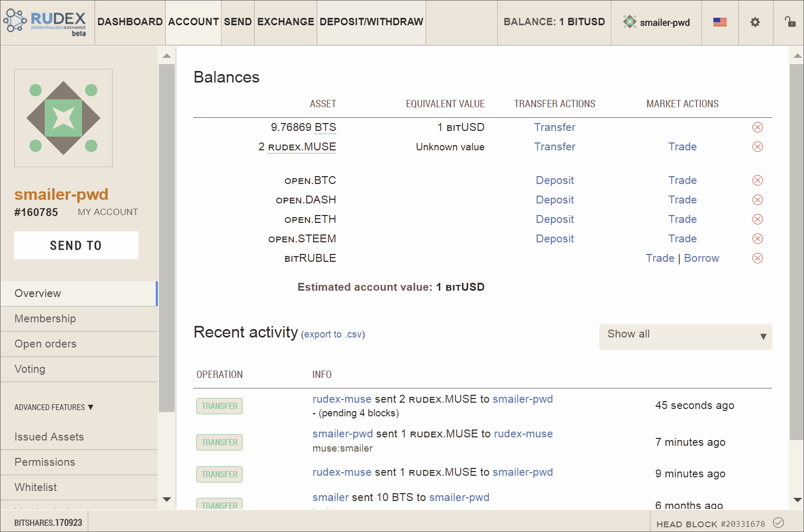Click Borrow for bitRUBLE
Screen dimensions: 804x532
pos(701,258)
